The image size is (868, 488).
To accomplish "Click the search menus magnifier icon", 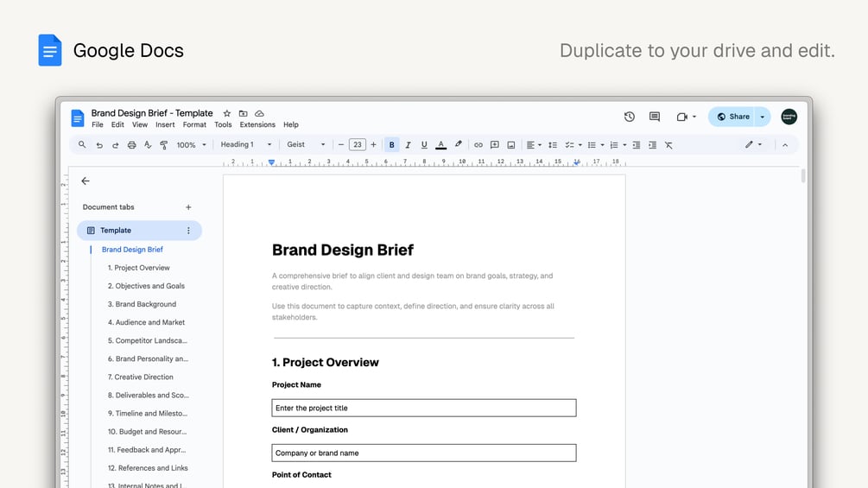I will (x=82, y=144).
